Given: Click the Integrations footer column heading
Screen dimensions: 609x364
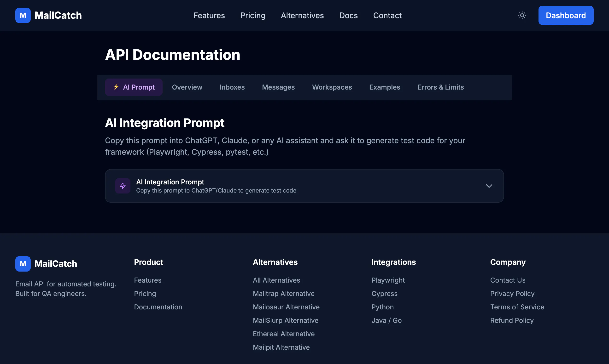Looking at the screenshot, I should coord(393,262).
